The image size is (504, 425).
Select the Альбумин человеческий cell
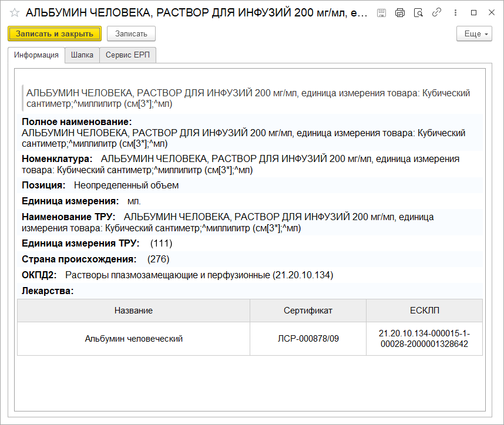tap(133, 339)
